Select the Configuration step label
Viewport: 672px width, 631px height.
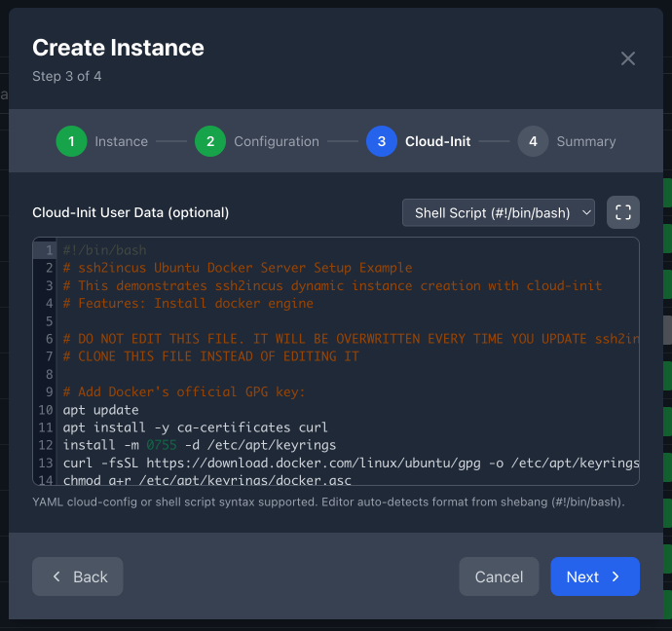pyautogui.click(x=276, y=141)
